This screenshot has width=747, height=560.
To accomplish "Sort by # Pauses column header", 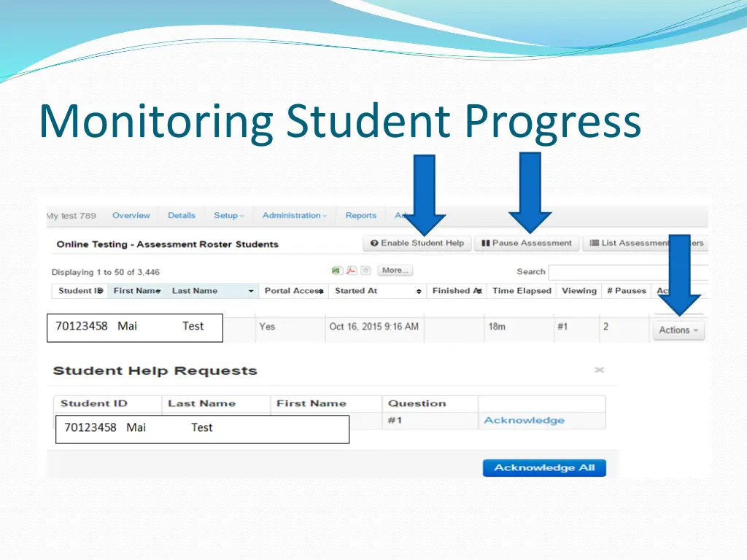I will coord(627,291).
